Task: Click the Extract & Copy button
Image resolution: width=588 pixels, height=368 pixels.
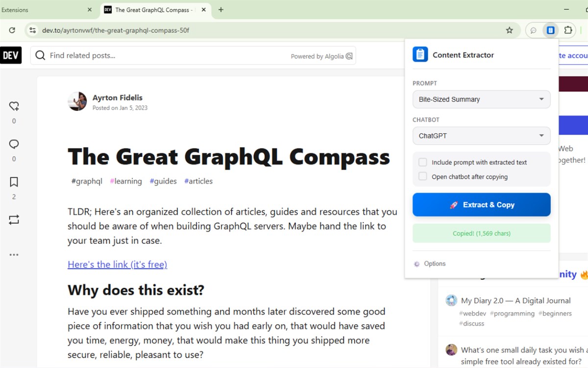Action: tap(482, 205)
